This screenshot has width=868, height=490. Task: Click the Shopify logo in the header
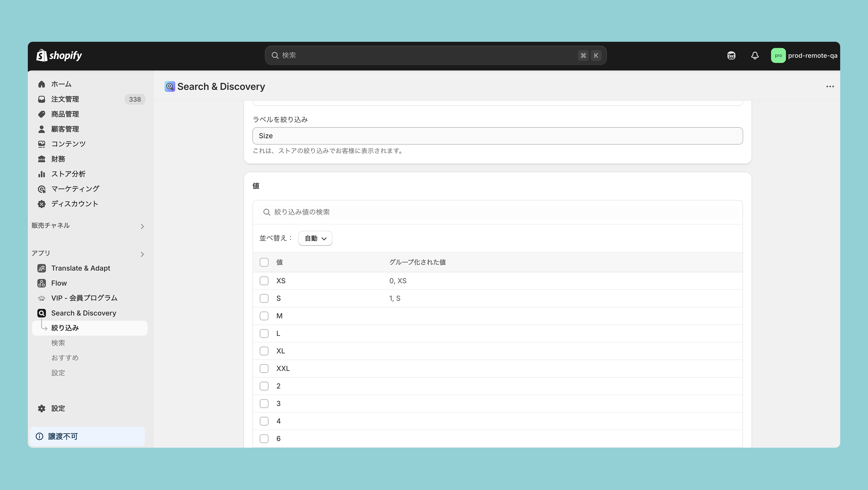point(59,56)
